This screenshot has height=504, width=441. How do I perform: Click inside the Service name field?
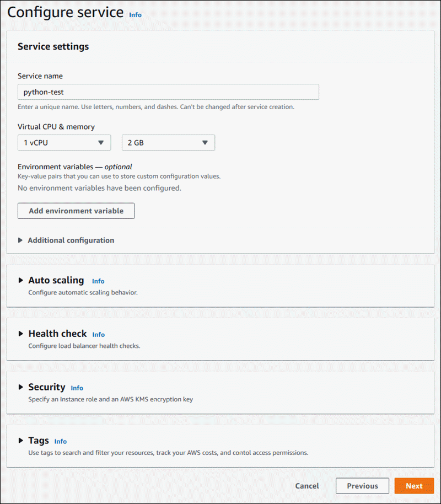coord(168,92)
